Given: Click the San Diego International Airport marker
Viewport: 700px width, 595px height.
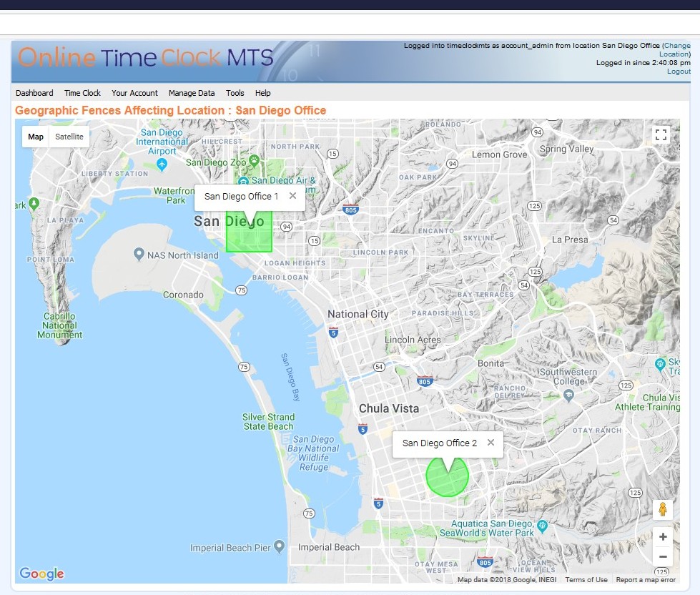Looking at the screenshot, I should 162,164.
